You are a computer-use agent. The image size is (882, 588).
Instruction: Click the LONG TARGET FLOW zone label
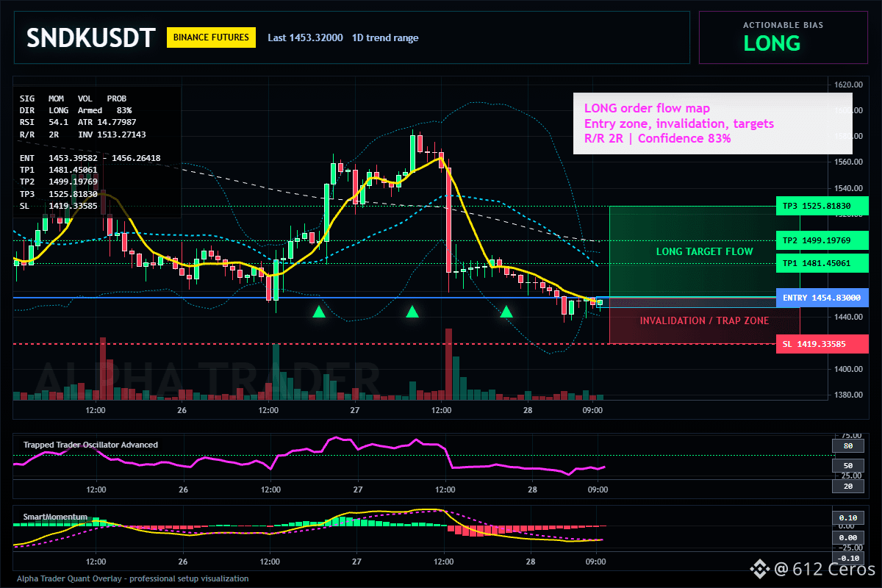click(x=704, y=252)
